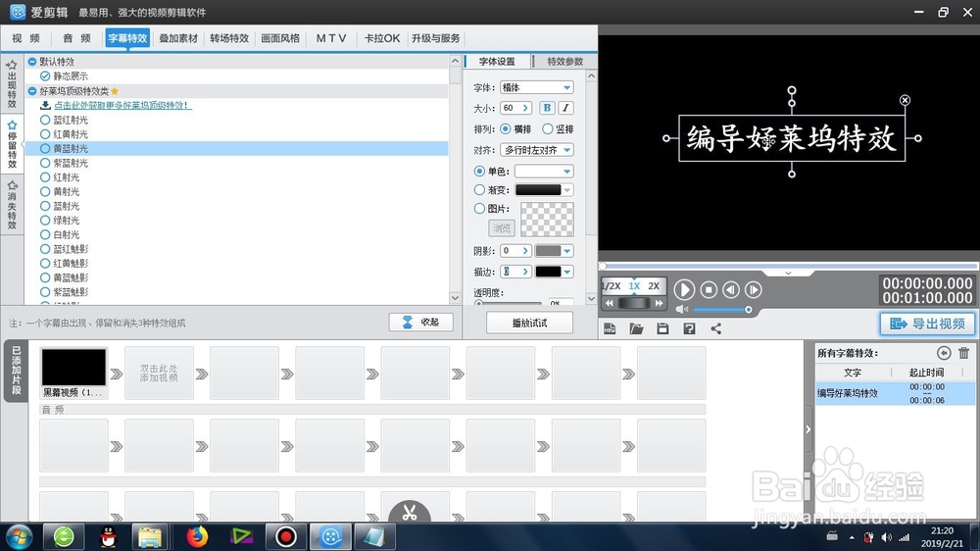Select the 横排 horizontal layout radio

[505, 128]
